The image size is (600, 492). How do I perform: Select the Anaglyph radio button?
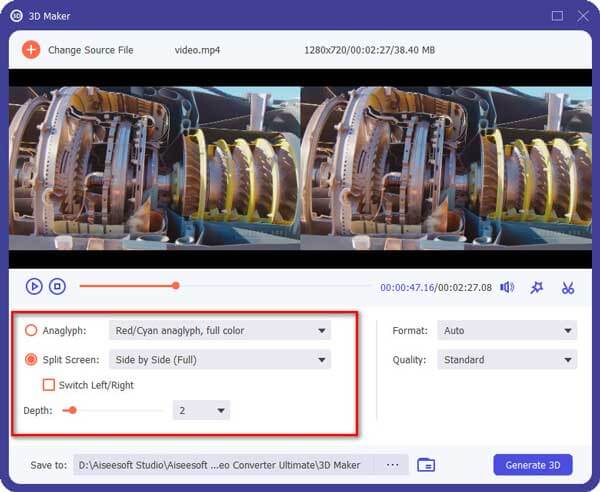tap(31, 331)
